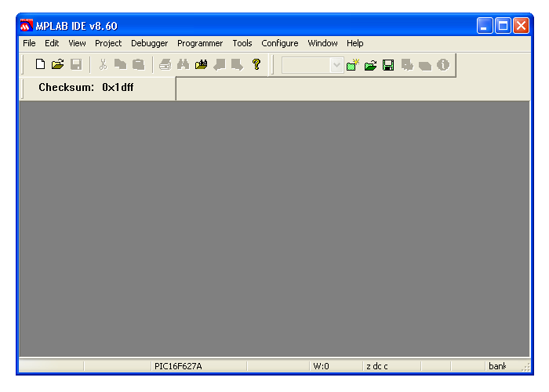Click the New File toolbar icon

(40, 65)
